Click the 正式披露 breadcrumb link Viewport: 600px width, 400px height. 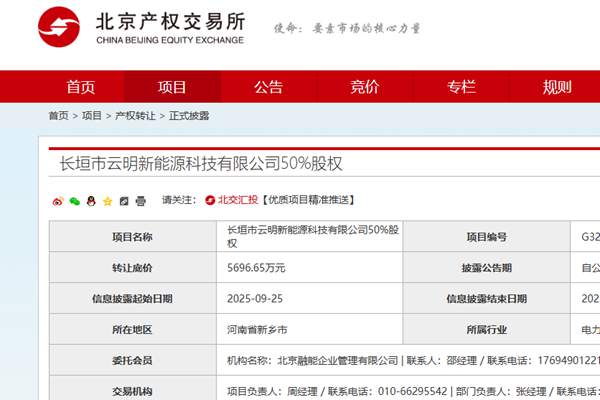(x=189, y=116)
